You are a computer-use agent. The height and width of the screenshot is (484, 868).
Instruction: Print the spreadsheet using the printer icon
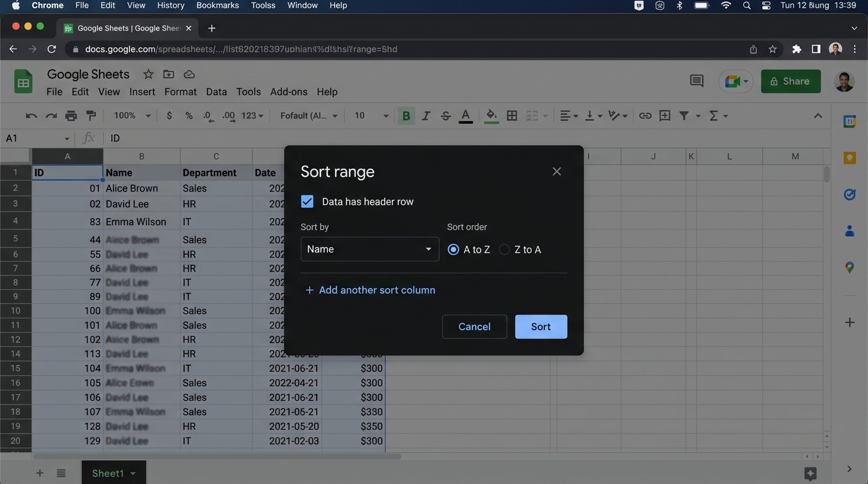pos(71,116)
